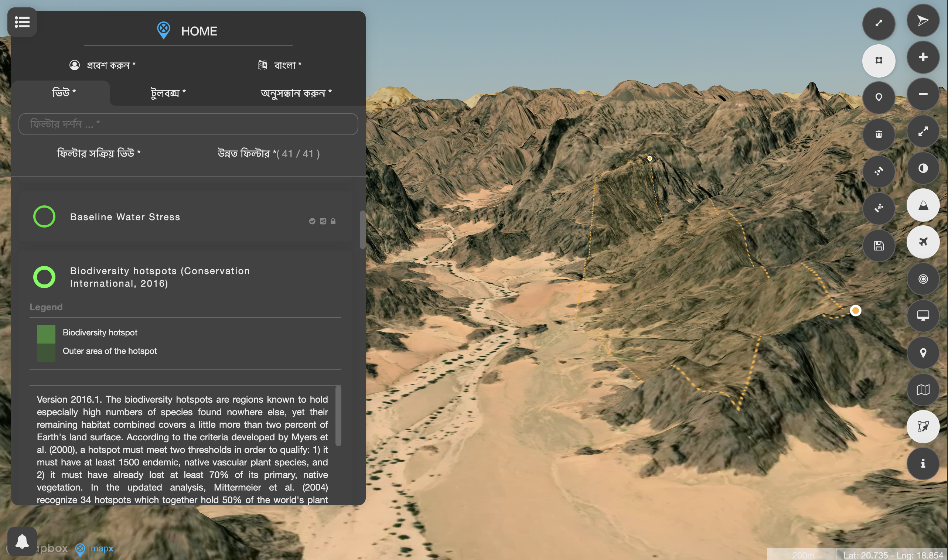Click the mapx link at bottom

click(x=102, y=548)
